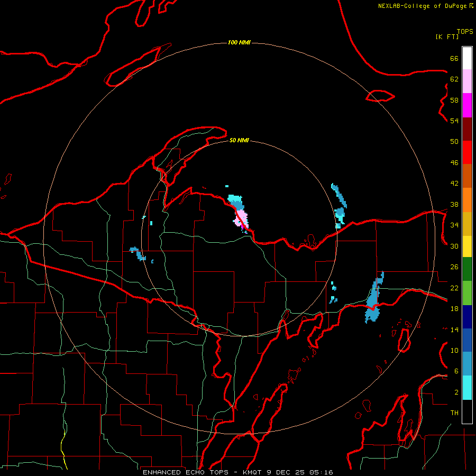The image size is (476, 476).
Task: Select the dark red legend swatch
Action: (x=467, y=129)
